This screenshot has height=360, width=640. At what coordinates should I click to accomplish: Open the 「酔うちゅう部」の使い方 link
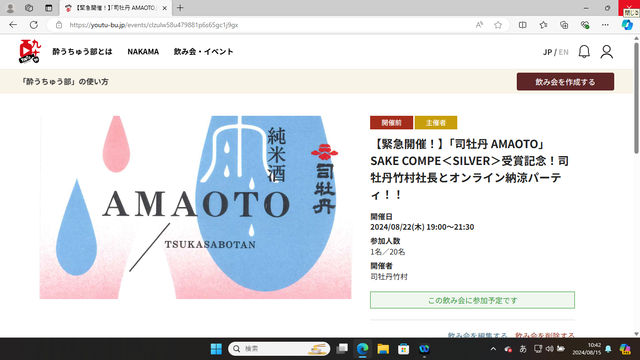pos(64,82)
